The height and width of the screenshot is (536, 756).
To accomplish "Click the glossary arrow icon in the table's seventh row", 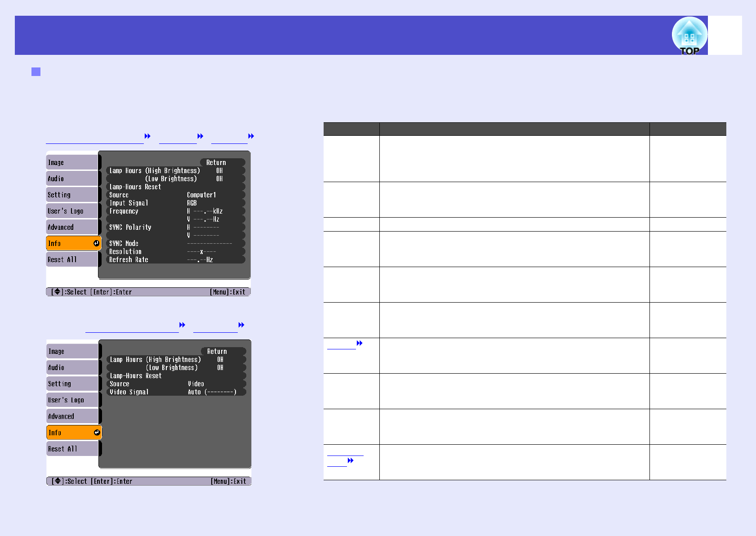I will (x=360, y=343).
